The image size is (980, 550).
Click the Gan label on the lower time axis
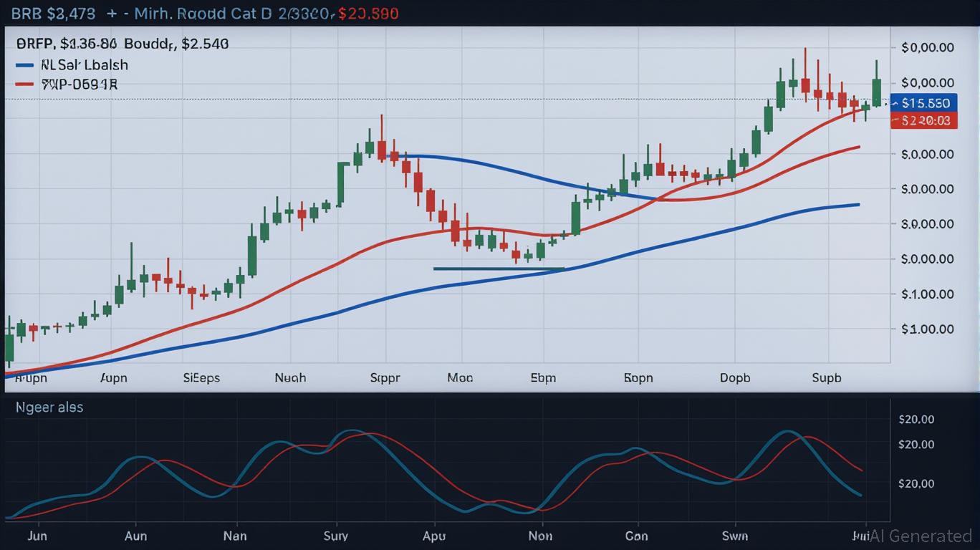636,536
